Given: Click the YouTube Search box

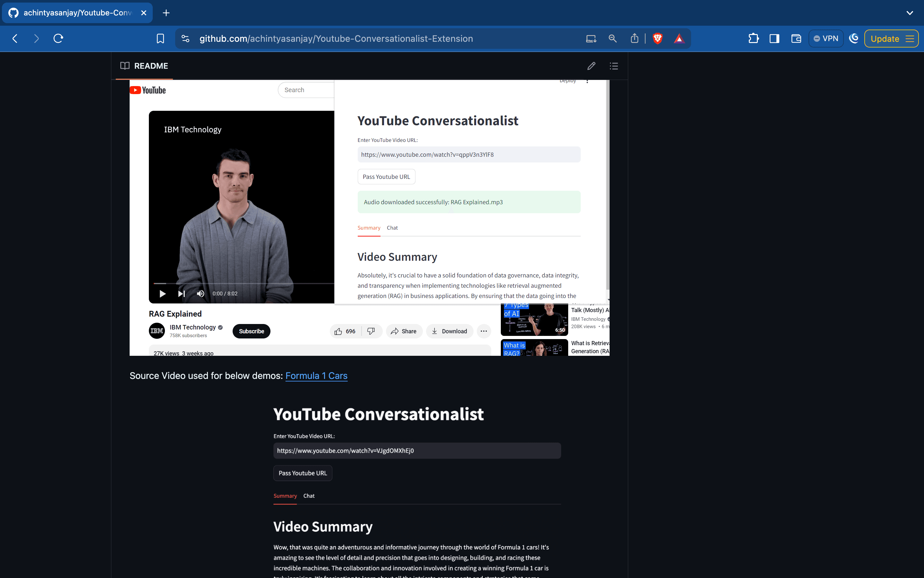Looking at the screenshot, I should 306,90.
